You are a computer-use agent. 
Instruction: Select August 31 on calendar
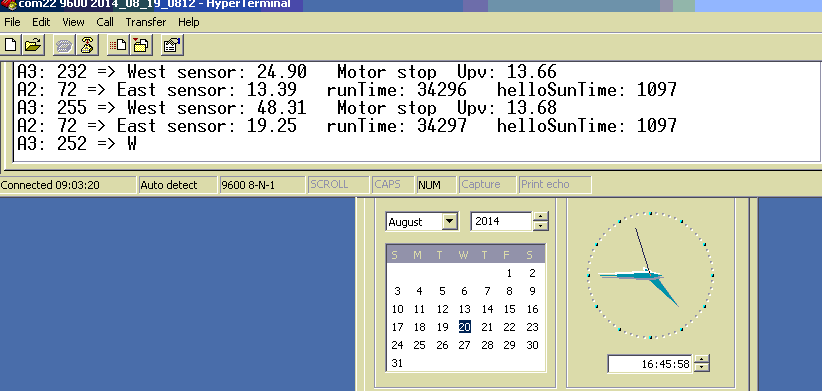pos(397,363)
